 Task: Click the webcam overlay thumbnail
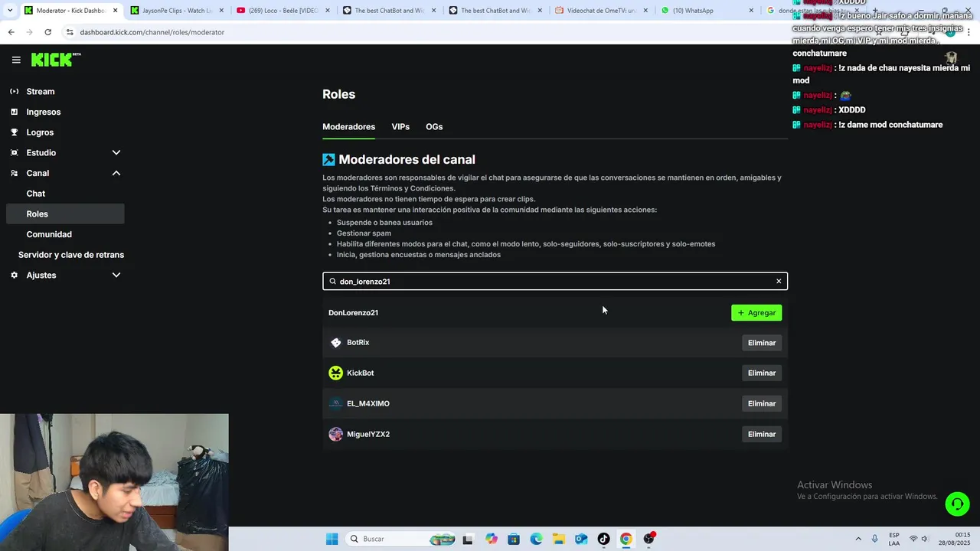[114, 482]
